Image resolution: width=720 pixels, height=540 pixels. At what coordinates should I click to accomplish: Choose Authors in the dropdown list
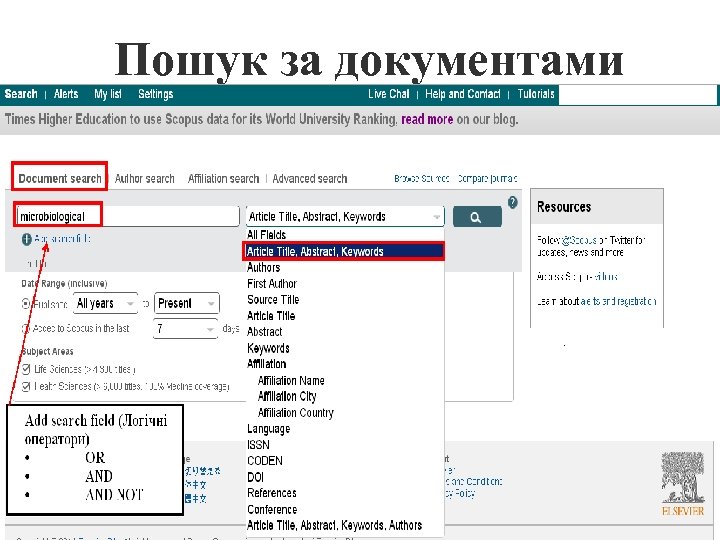point(264,267)
